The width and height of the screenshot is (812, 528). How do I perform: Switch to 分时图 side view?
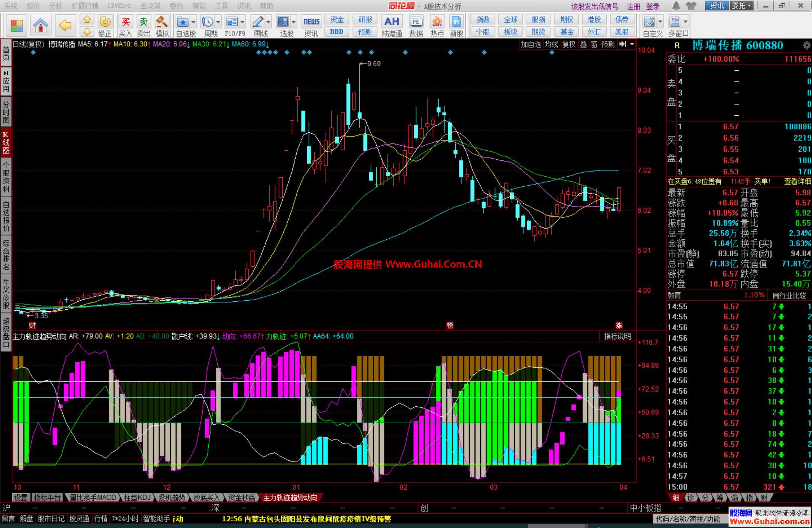[6, 112]
